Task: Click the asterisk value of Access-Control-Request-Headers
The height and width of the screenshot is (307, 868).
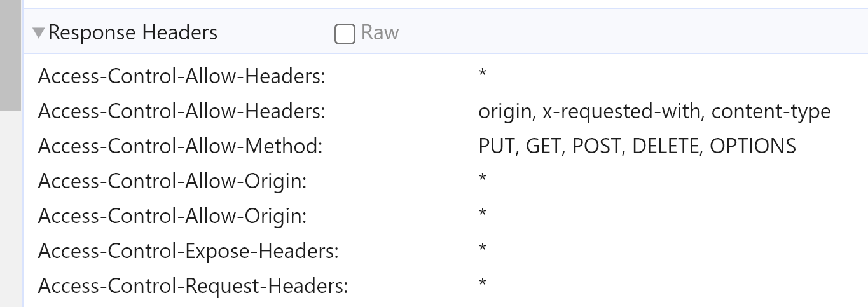Action: (483, 284)
